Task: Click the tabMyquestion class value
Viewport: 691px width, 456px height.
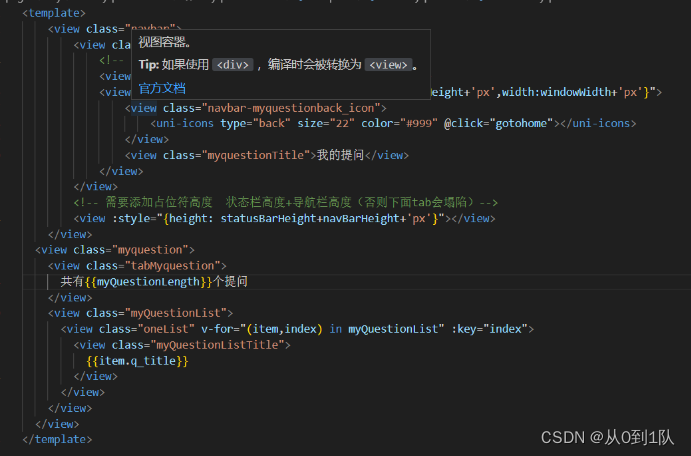Action: click(172, 266)
